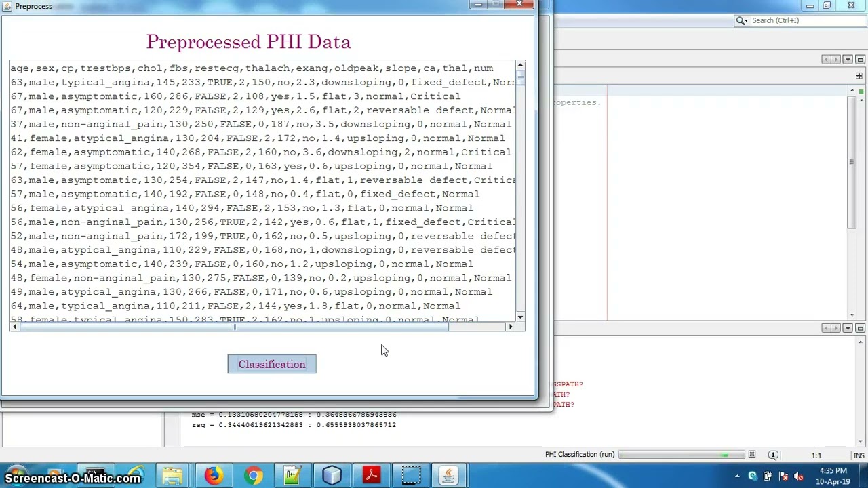Click the PHI Classification (run) progress bar
The height and width of the screenshot is (488, 868).
682,455
